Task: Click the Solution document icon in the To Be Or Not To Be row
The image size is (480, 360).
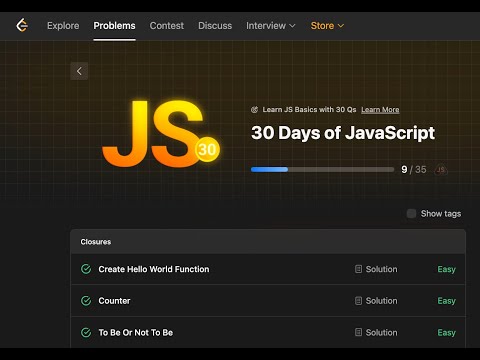Action: point(358,332)
